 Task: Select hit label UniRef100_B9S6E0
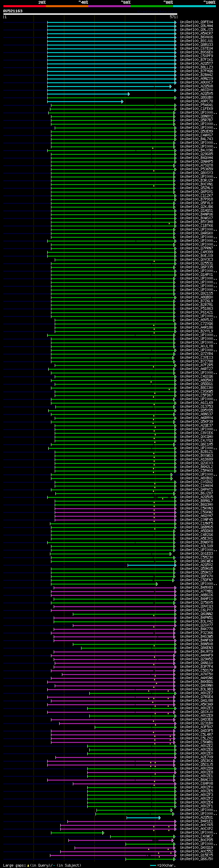196,52
